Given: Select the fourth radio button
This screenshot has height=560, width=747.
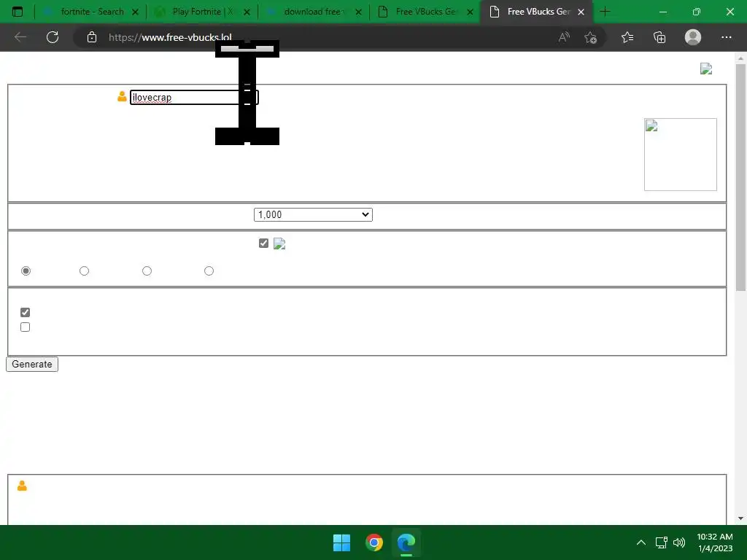Looking at the screenshot, I should (x=209, y=271).
